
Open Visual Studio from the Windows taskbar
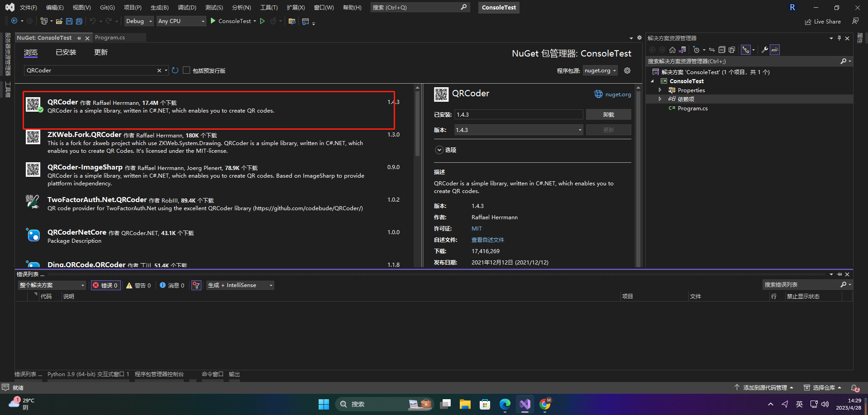(525, 404)
